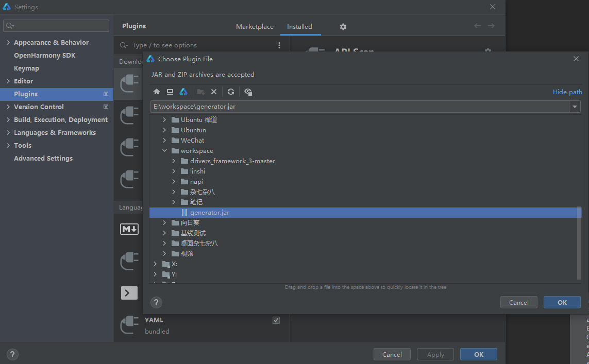Cancel the Choose Plugin File dialog
Image resolution: width=589 pixels, height=364 pixels.
pos(518,302)
